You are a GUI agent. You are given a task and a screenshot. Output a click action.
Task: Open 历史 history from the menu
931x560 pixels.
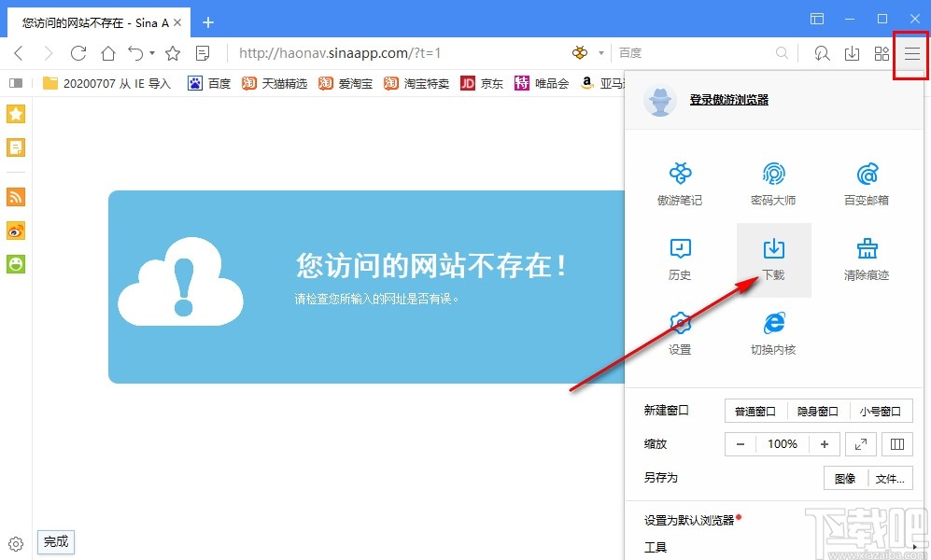click(x=680, y=259)
